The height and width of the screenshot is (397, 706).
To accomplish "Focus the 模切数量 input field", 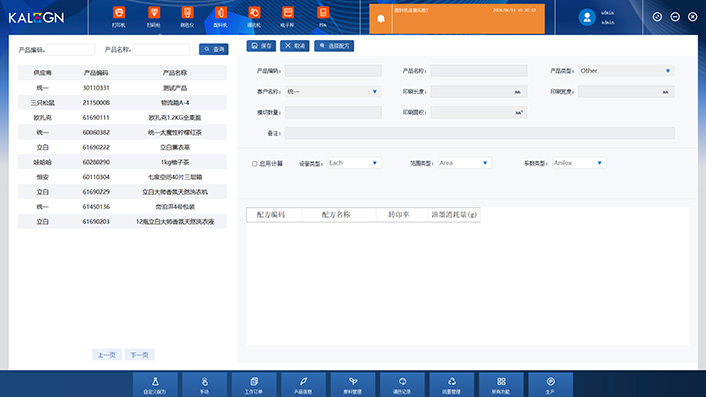I will [x=333, y=112].
